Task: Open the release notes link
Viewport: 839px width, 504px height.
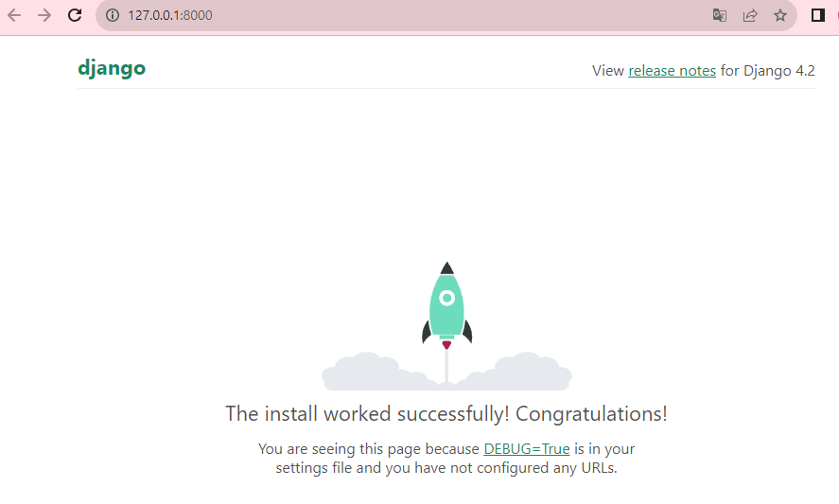Action: [673, 71]
